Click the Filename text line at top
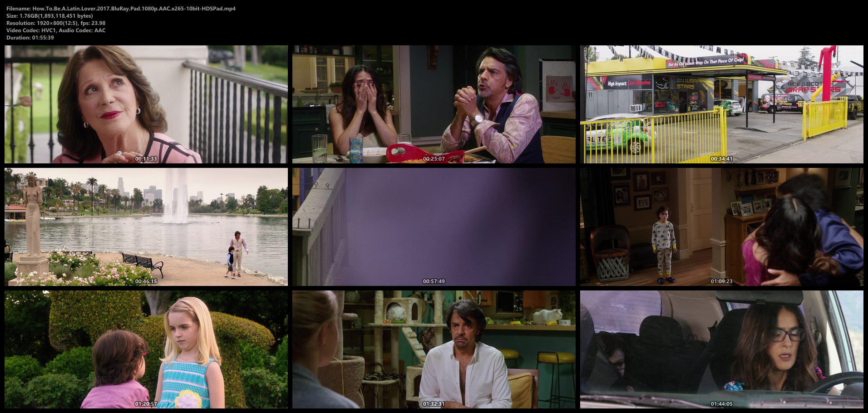868x413 pixels. 121,9
